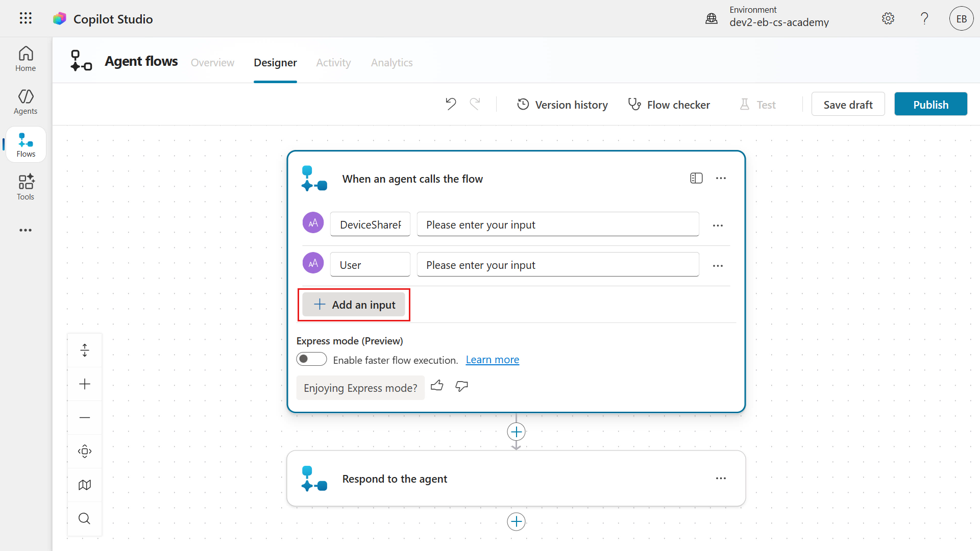
Task: Click the User input value field
Action: tap(557, 265)
